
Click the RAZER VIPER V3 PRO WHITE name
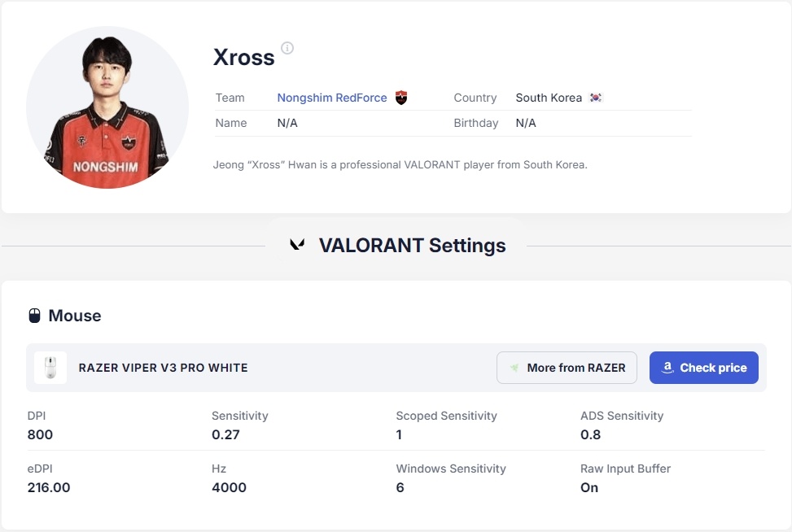pos(163,368)
